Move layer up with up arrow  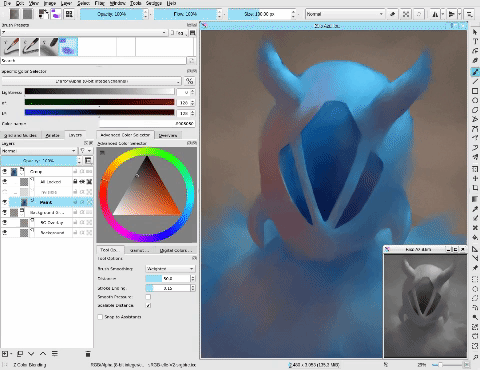[43, 354]
